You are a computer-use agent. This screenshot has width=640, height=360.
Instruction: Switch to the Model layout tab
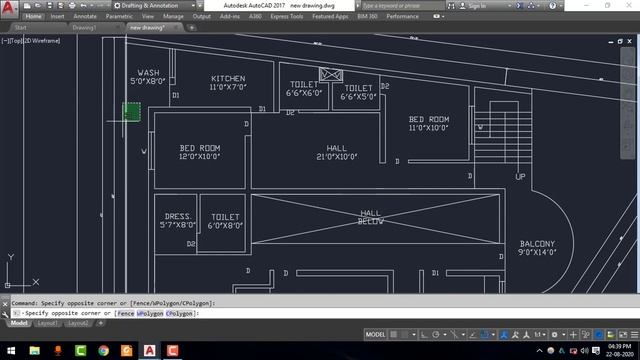coord(18,323)
